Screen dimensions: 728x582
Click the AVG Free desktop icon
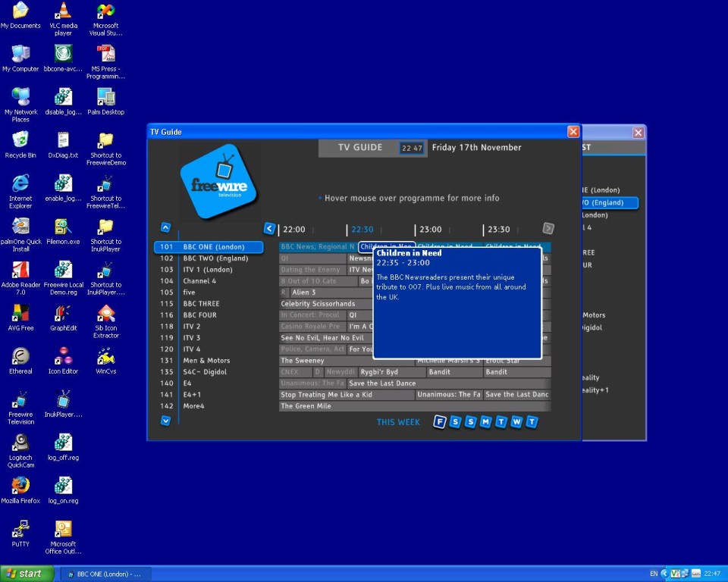[x=21, y=318]
